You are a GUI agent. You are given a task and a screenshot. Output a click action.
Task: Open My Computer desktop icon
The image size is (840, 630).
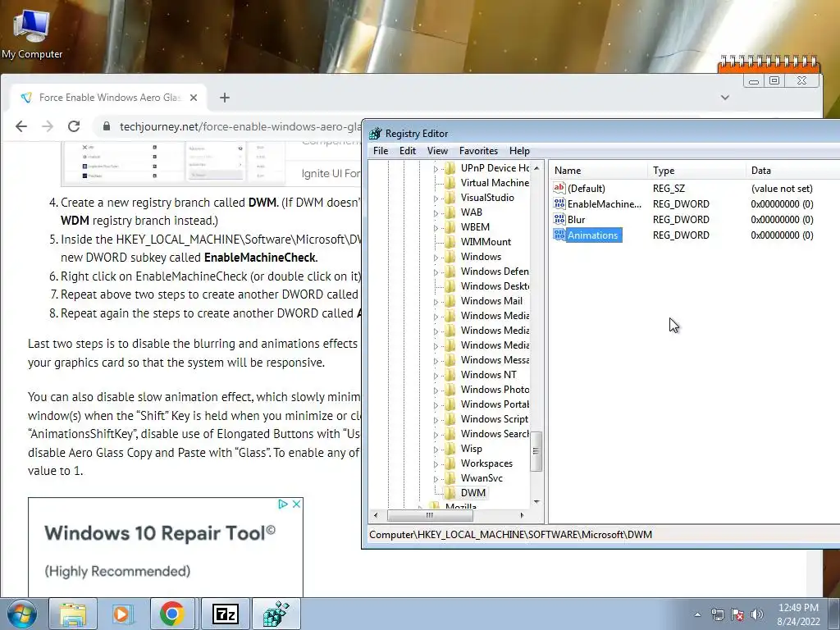[32, 33]
